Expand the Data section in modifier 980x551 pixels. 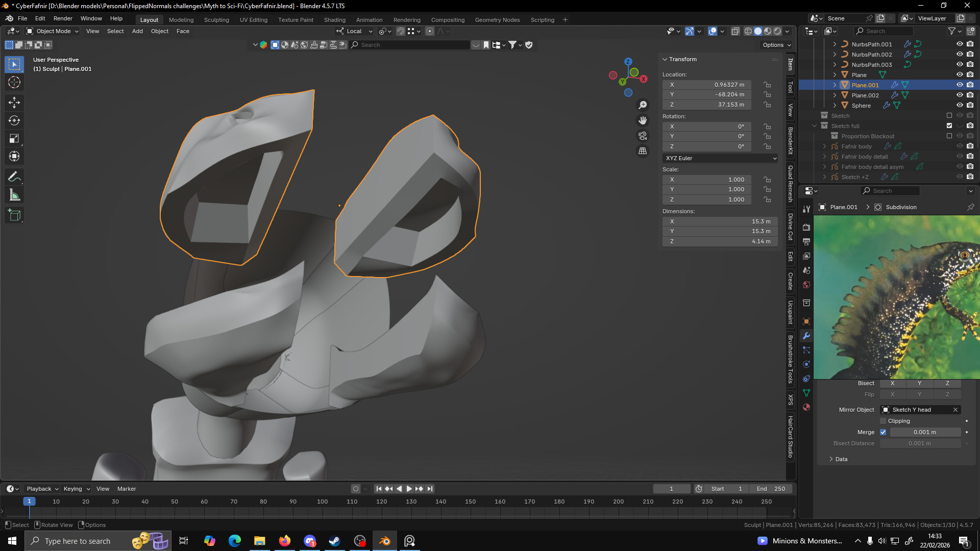point(841,459)
